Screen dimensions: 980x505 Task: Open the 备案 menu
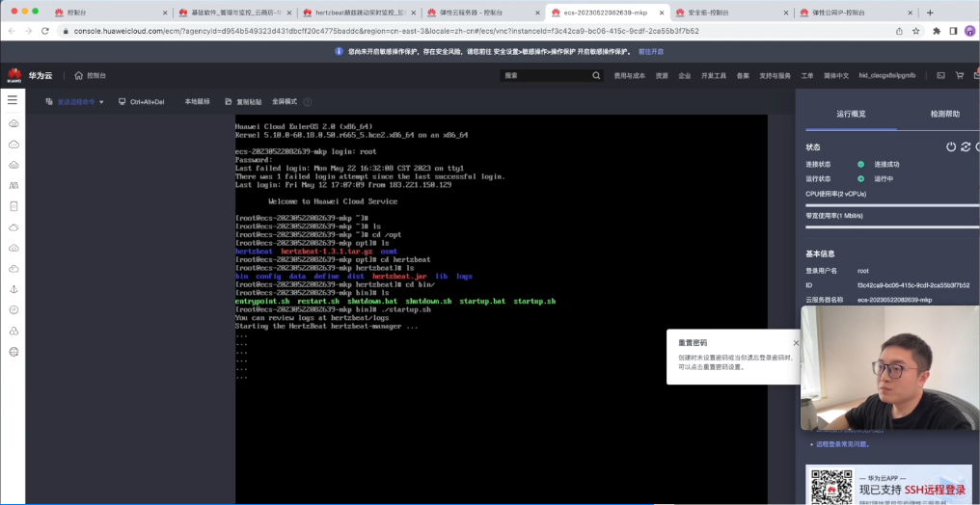(x=743, y=75)
